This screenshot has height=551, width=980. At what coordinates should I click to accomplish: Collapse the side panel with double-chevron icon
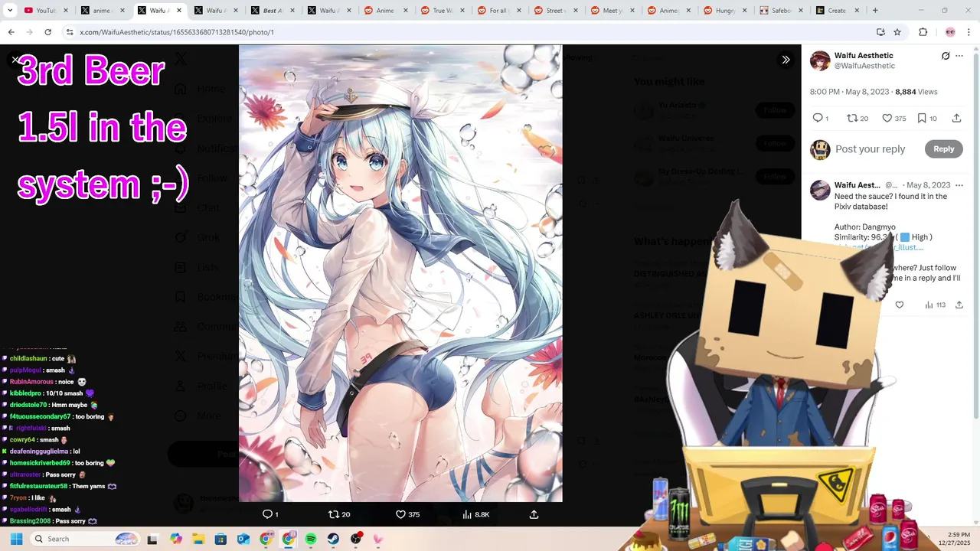(786, 60)
